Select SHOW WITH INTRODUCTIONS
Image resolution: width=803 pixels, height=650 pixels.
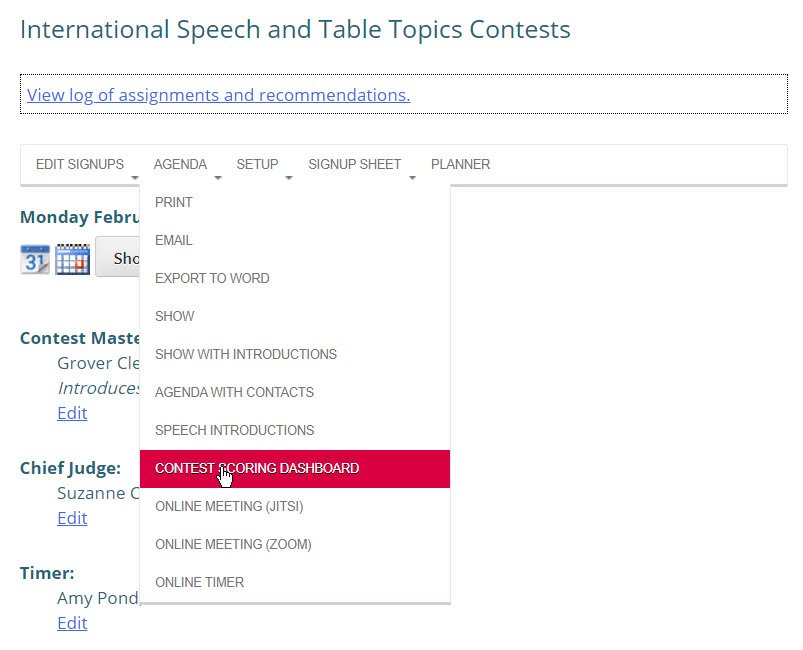coord(246,354)
